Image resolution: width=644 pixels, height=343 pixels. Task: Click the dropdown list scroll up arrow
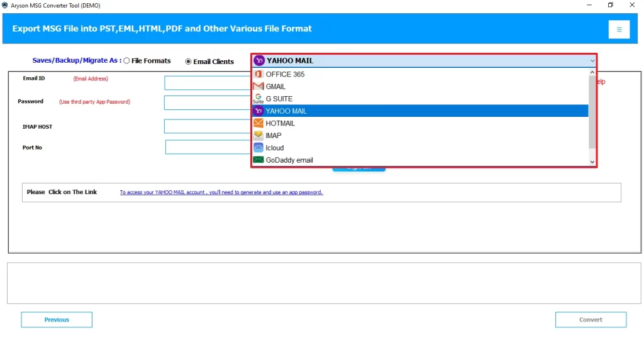coord(592,72)
